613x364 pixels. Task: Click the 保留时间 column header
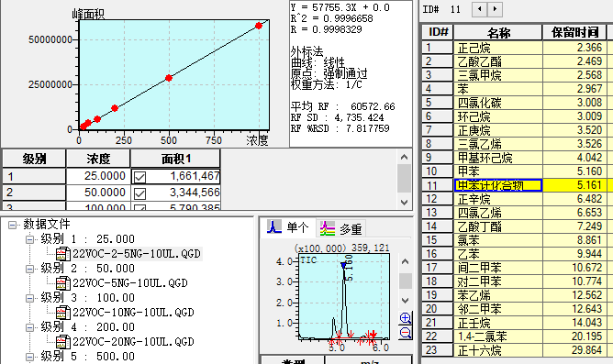pos(574,32)
